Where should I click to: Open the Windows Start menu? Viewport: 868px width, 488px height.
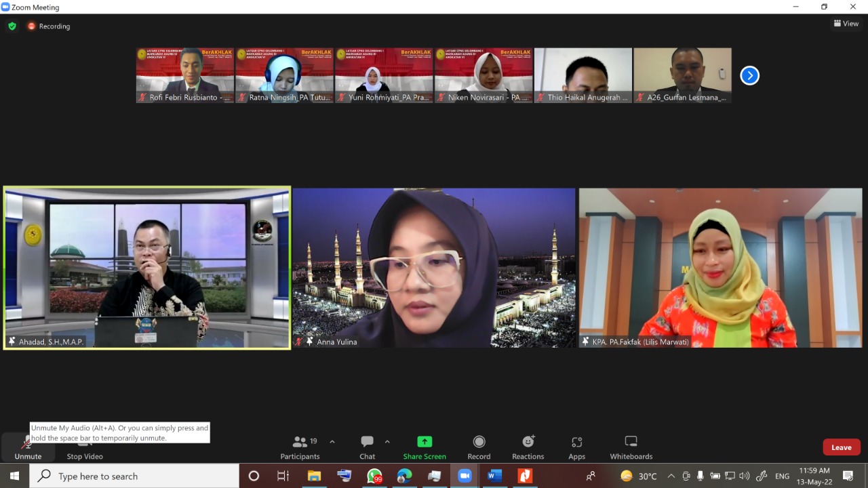(14, 476)
